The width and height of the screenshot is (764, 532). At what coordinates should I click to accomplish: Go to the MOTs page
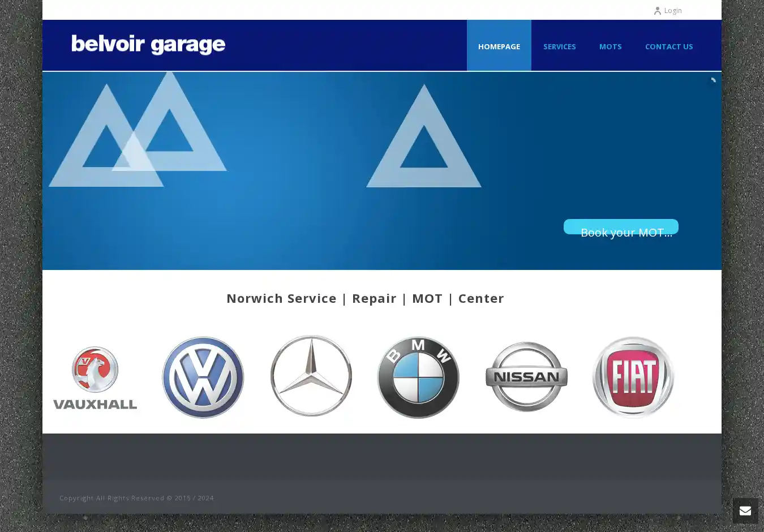tap(610, 46)
